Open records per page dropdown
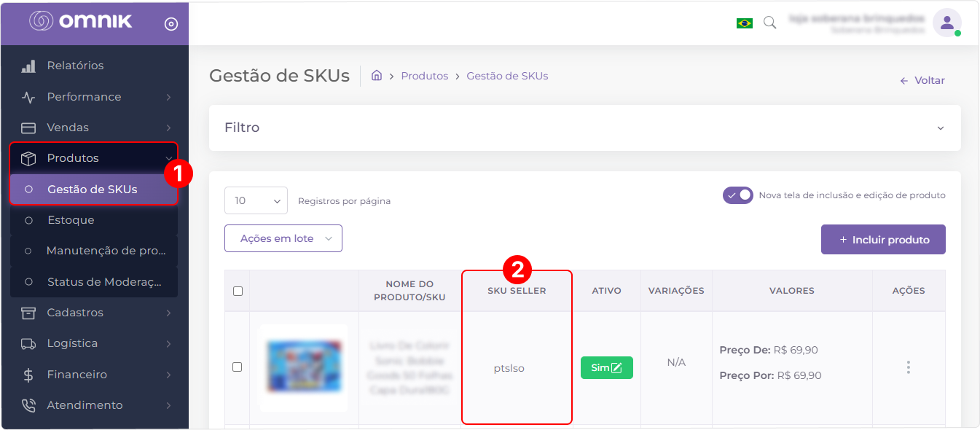 pos(256,200)
